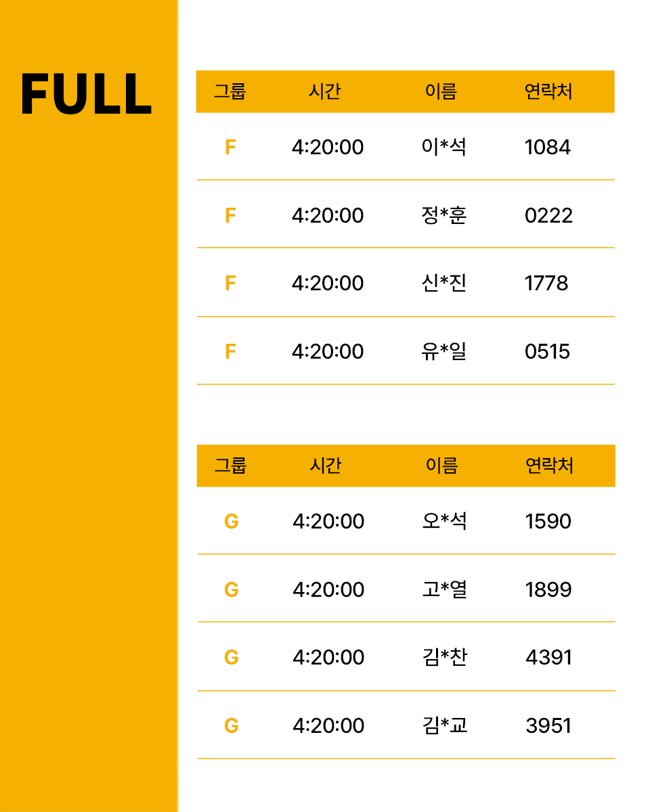This screenshot has width=650, height=812.
Task: Select the name 오*석
Action: click(x=444, y=521)
